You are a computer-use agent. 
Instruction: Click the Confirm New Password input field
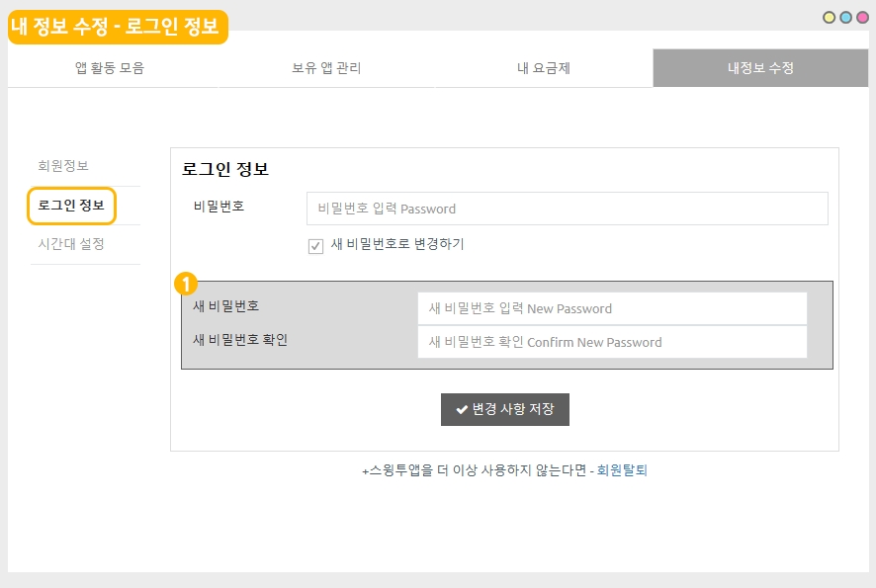pyautogui.click(x=612, y=342)
